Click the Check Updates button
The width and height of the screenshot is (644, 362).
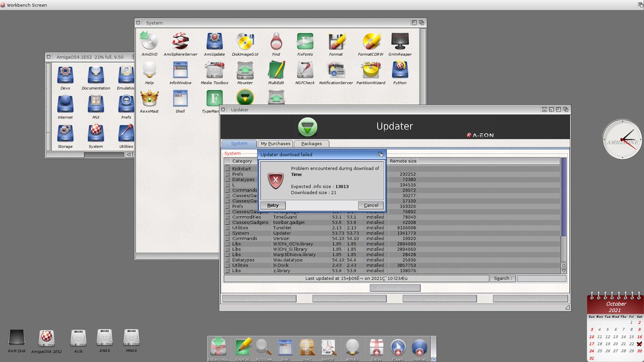[x=259, y=299]
